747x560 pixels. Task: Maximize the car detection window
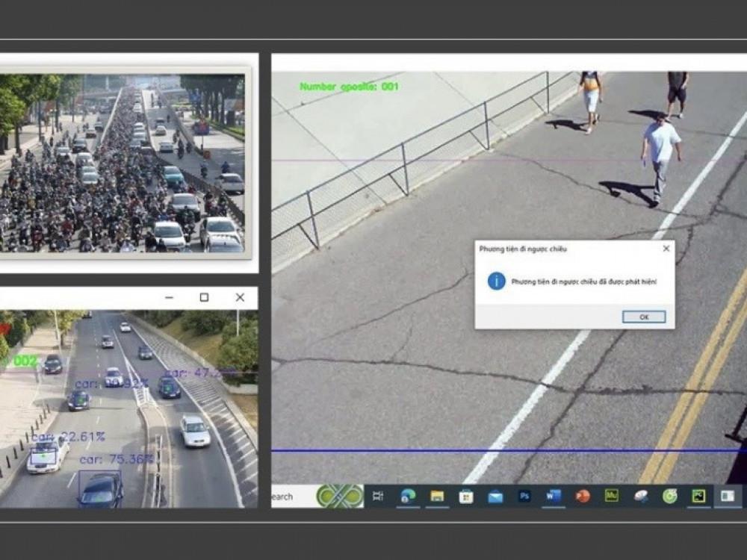[x=204, y=297]
